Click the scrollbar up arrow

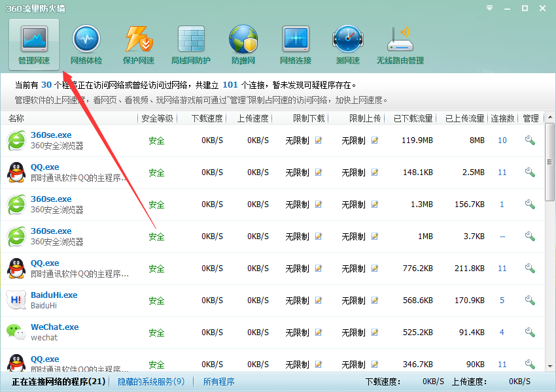tap(549, 117)
